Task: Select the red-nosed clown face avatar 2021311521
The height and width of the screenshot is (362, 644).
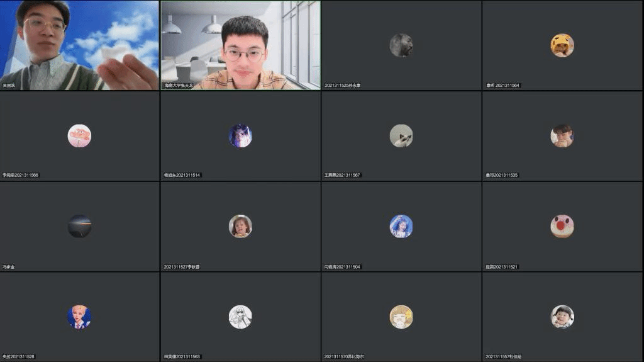Action: pos(562,227)
